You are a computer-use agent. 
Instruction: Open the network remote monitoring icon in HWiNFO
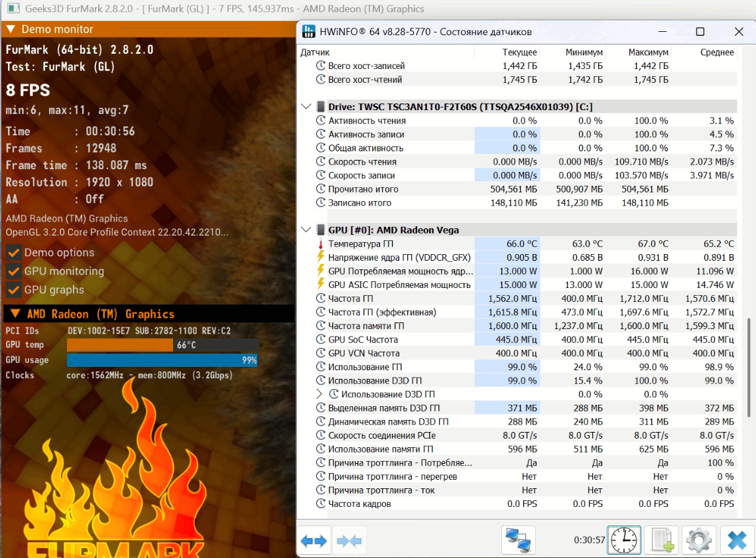point(519,540)
